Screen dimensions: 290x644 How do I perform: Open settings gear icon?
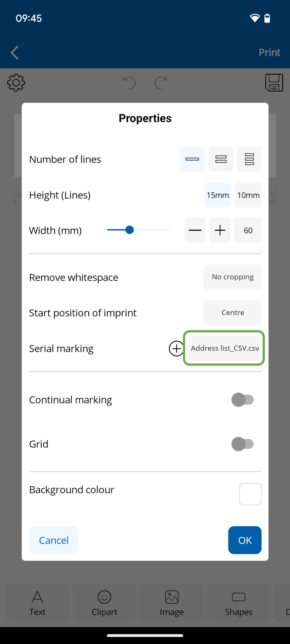point(16,83)
